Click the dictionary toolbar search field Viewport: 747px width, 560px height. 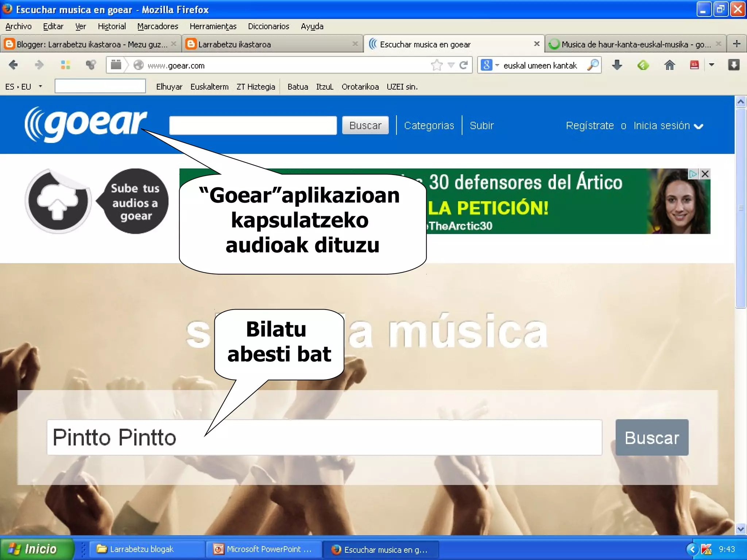pos(100,86)
